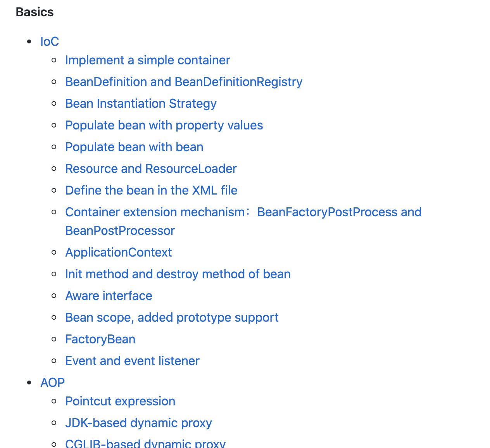Screen dimensions: 490x448
Task: Click the Basics heading text
Action: tap(35, 12)
